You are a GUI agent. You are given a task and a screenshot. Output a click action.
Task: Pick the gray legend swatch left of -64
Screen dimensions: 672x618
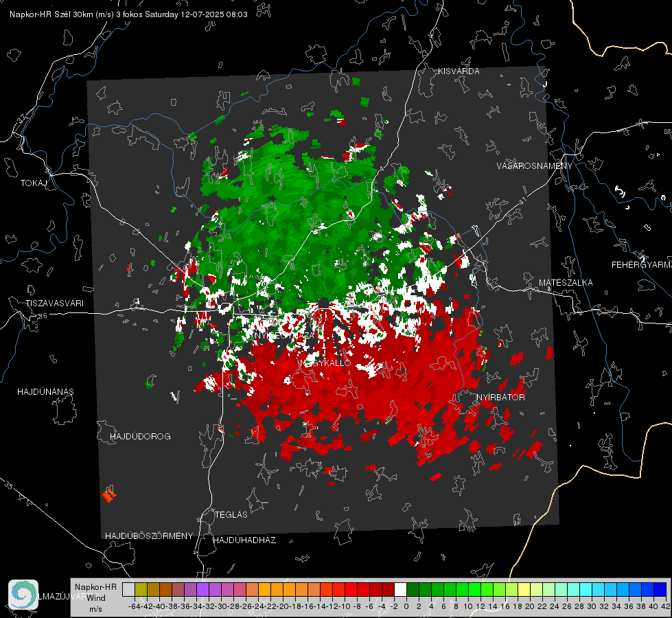pos(128,589)
